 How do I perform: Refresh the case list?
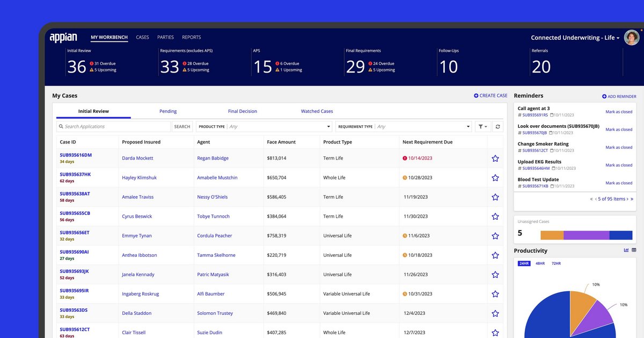point(496,126)
